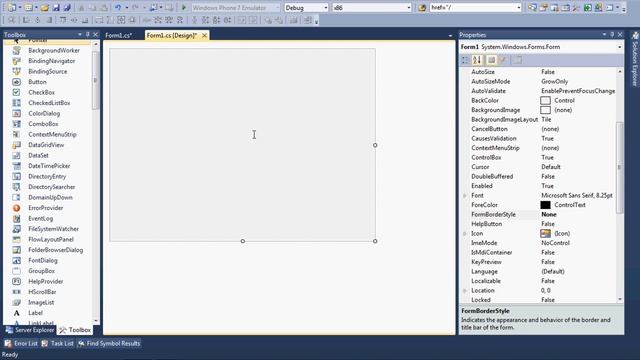
Task: Click the FormBorderStyle value None
Action: coord(549,214)
